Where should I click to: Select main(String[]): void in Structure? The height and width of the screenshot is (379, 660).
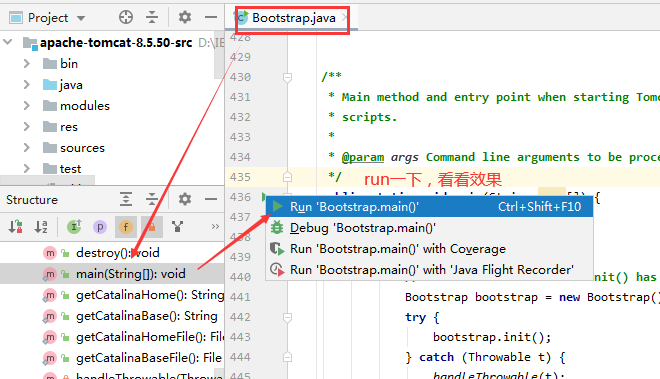[x=112, y=274]
